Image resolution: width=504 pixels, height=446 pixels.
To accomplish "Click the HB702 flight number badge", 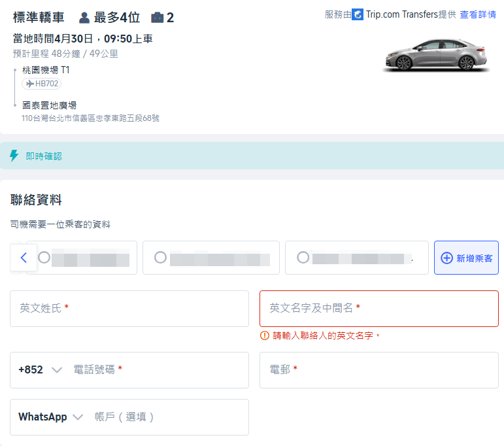I will tap(41, 84).
